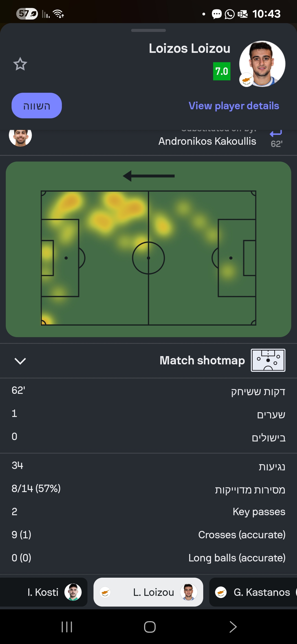The width and height of the screenshot is (297, 644).
Task: Tap the Android back arrow
Action: [x=233, y=627]
